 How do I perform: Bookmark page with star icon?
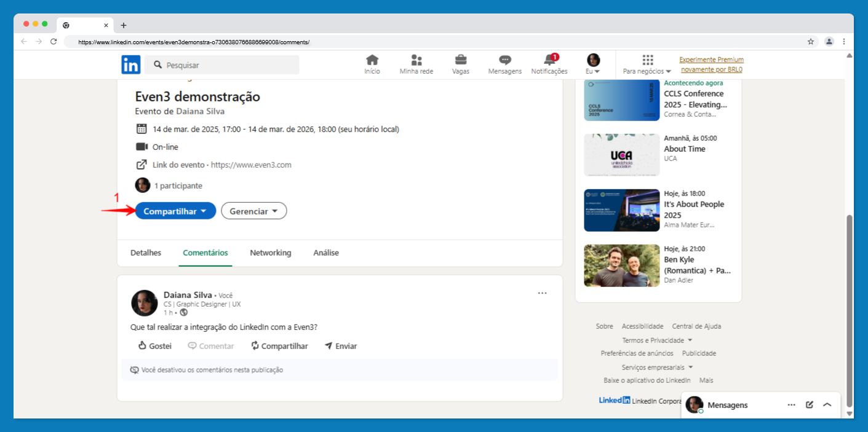click(811, 42)
